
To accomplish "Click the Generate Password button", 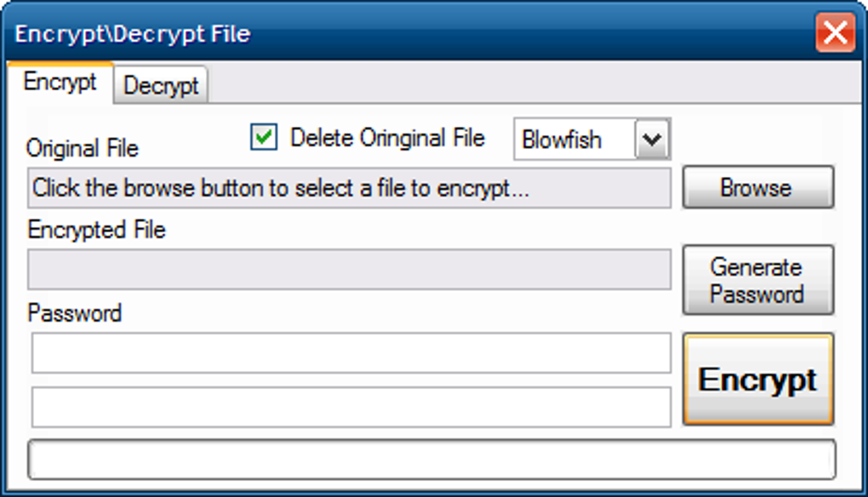I will click(757, 281).
